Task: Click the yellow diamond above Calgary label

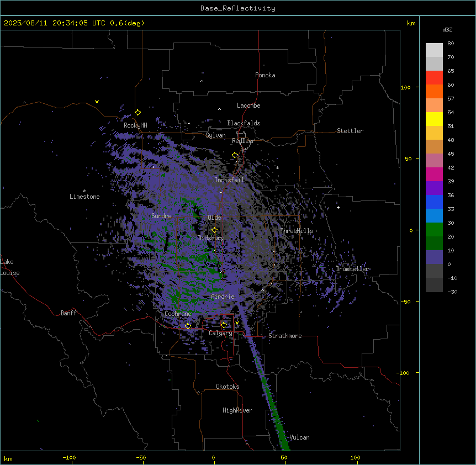Action: pyautogui.click(x=224, y=325)
